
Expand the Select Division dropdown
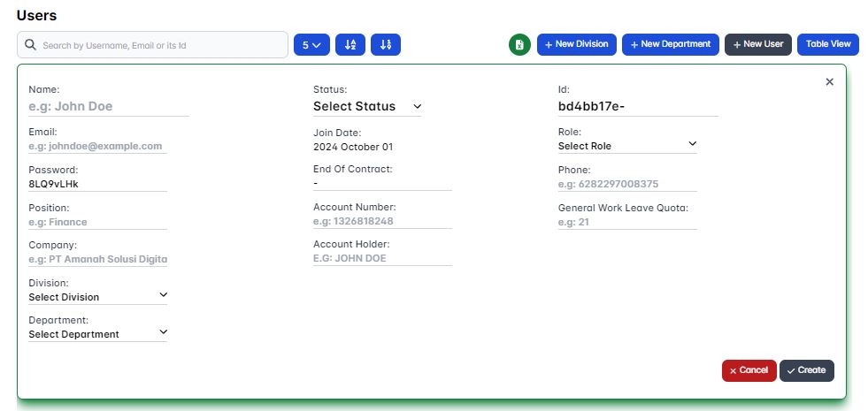[x=97, y=297]
